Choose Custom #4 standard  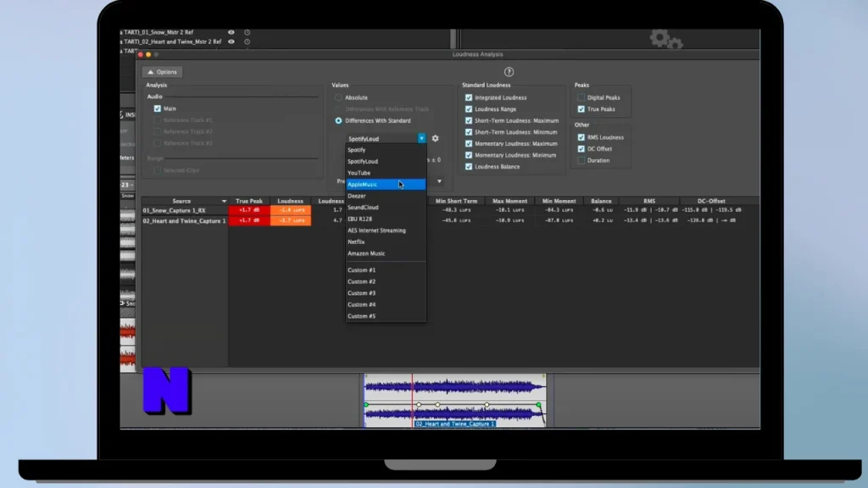(x=386, y=305)
